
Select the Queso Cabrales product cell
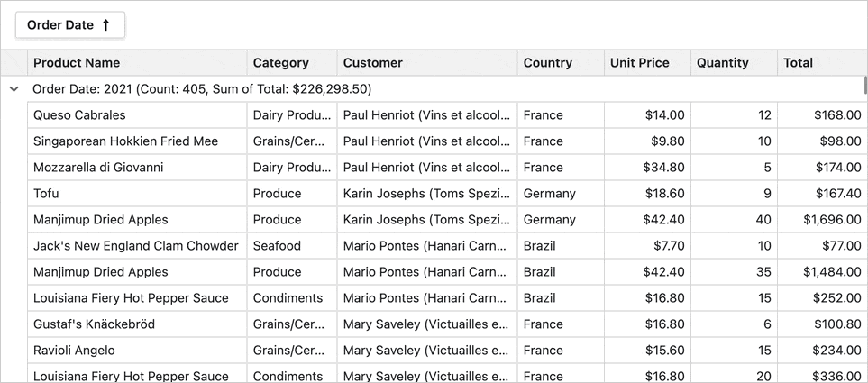(x=79, y=115)
